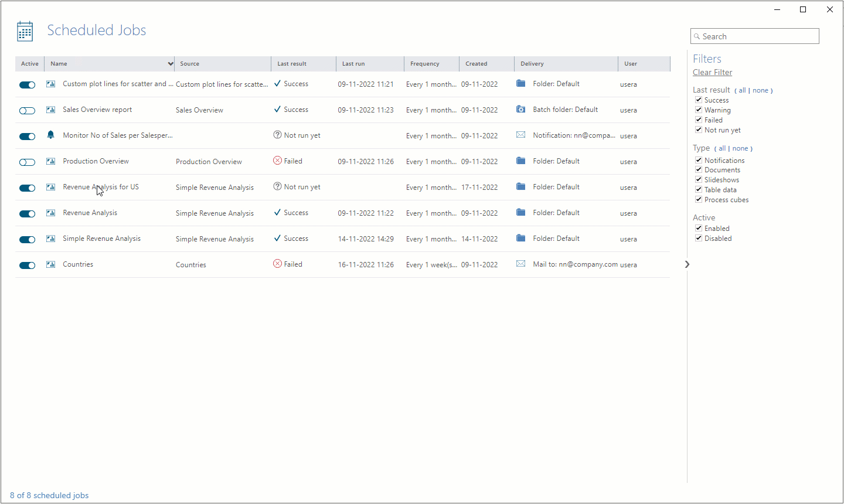Screen dimensions: 844x504
Task: Uncheck the Failed filter checkbox
Action: (699, 120)
